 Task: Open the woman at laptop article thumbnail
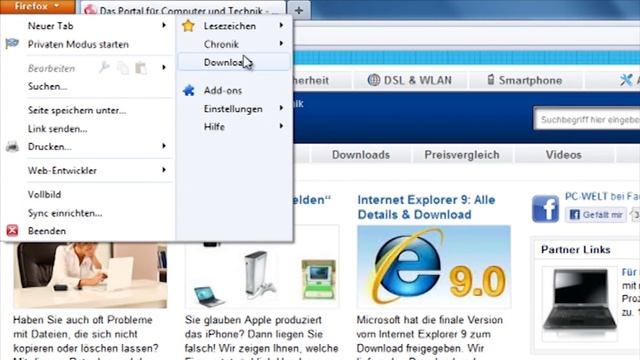(x=90, y=275)
